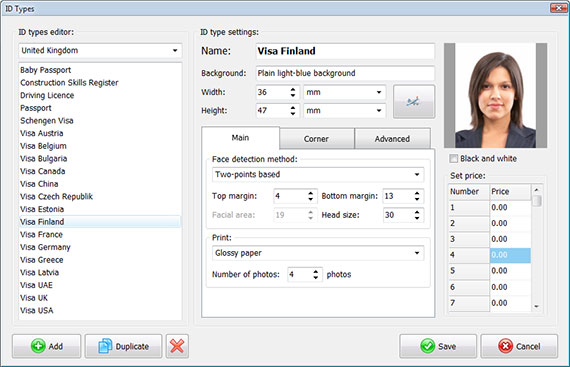570x367 pixels.
Task: Click the Price column header
Action: click(x=510, y=191)
